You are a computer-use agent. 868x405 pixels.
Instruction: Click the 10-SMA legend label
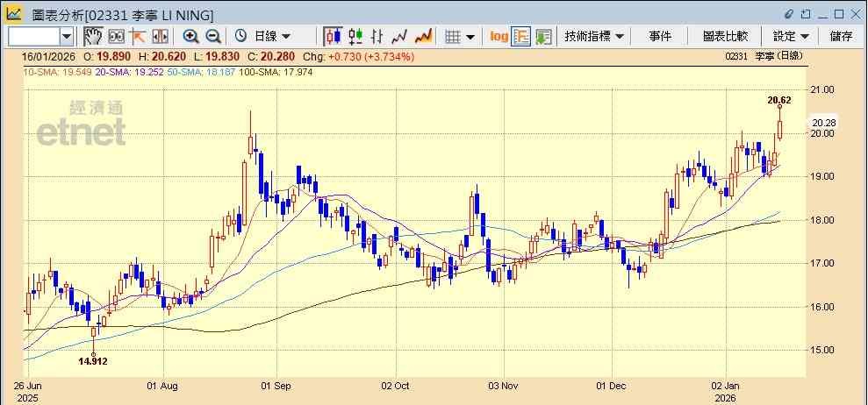(x=57, y=72)
